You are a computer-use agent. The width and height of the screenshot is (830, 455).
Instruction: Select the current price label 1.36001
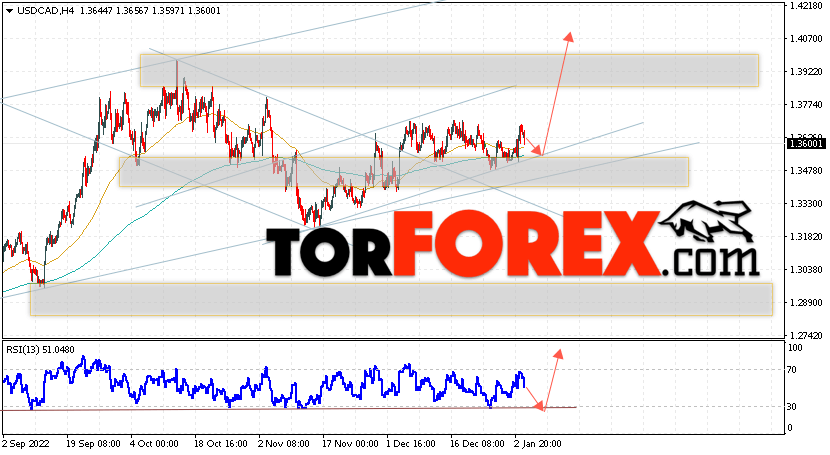806,143
